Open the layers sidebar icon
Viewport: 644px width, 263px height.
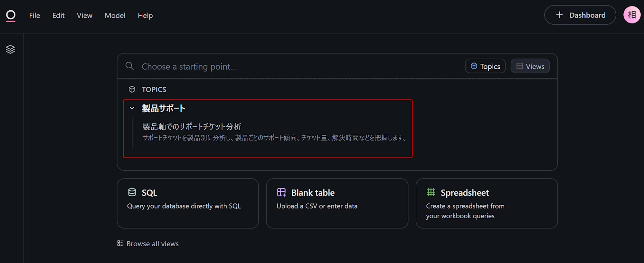(10, 49)
